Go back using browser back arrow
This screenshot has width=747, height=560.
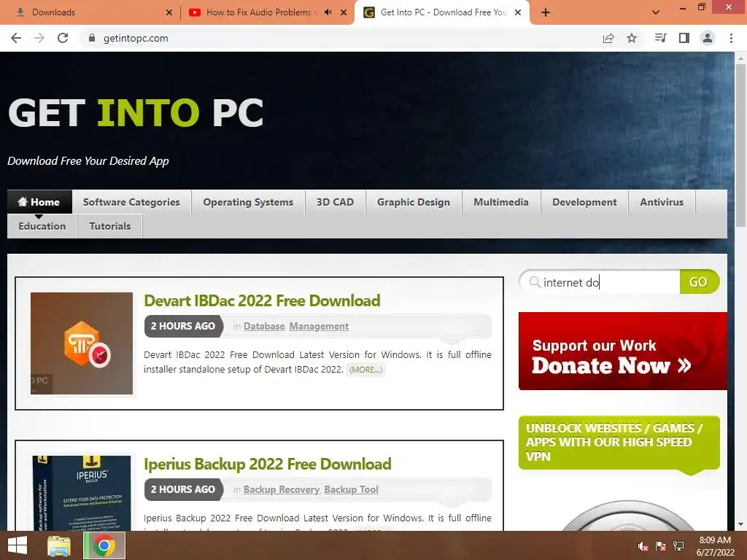coord(16,38)
